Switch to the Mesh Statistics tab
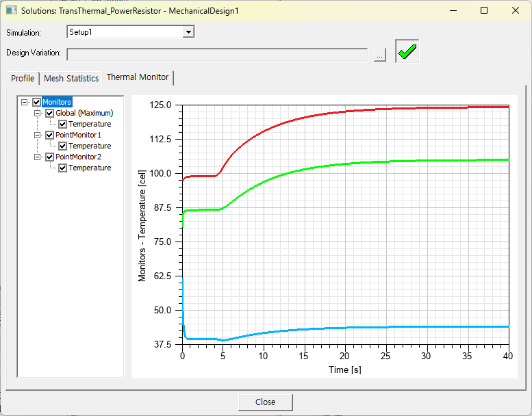 (x=71, y=78)
